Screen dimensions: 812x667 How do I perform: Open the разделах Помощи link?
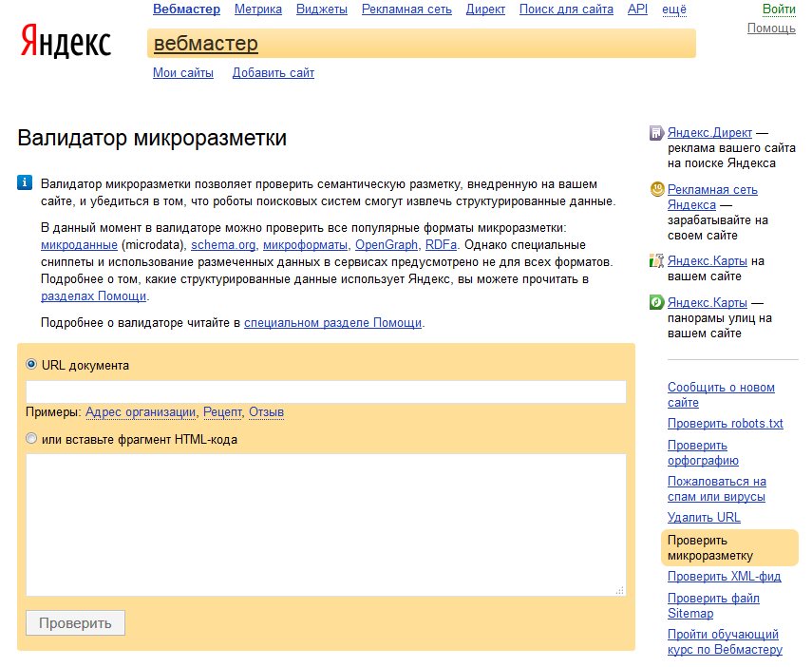pyautogui.click(x=94, y=295)
